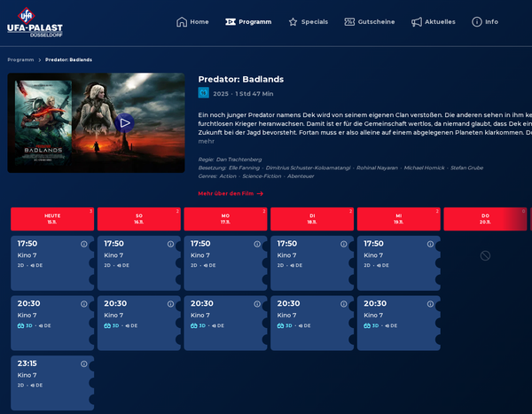Open the Programm menu item
The image size is (532, 414).
coord(248,21)
